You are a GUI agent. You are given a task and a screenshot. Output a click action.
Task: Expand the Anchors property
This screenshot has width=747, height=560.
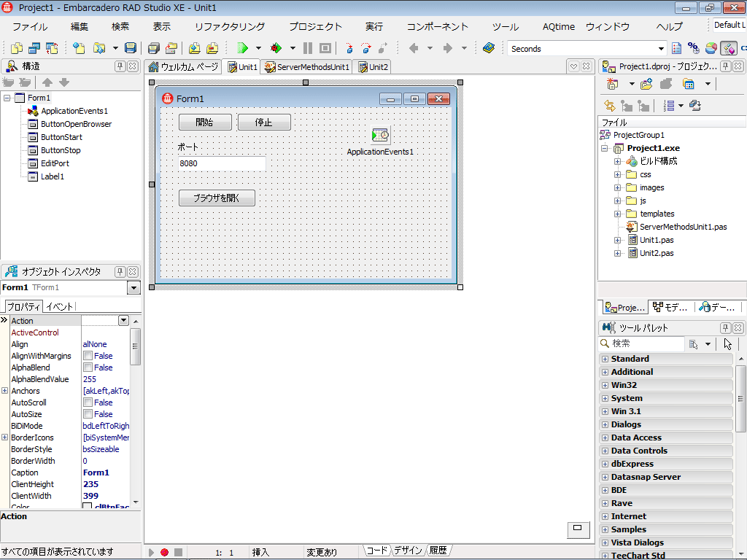[5, 391]
